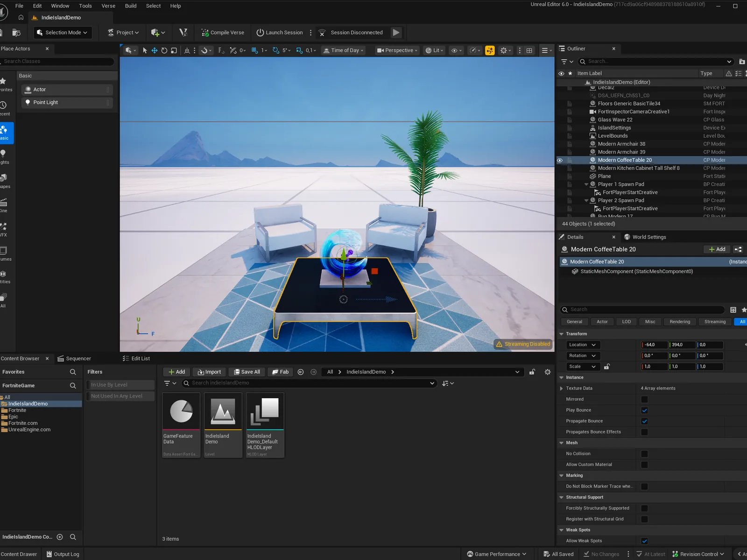Switch to World Settings tab

[645, 237]
